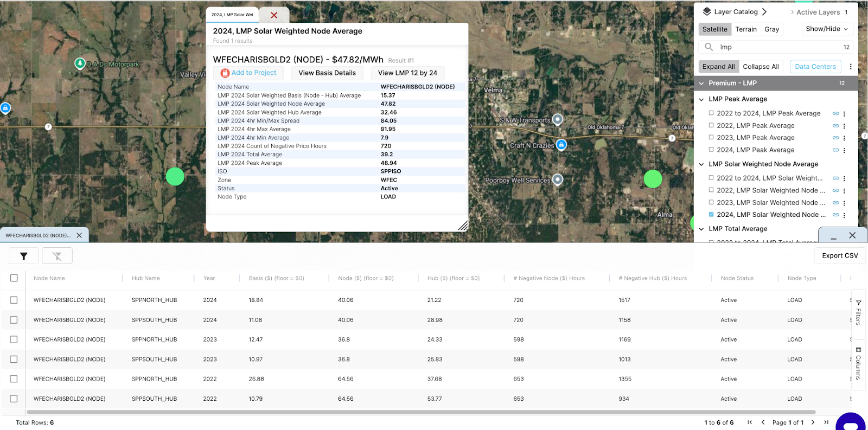Enable the 2023, LMP Peak Average layer
Screen dimensions: 868x430
click(711, 138)
